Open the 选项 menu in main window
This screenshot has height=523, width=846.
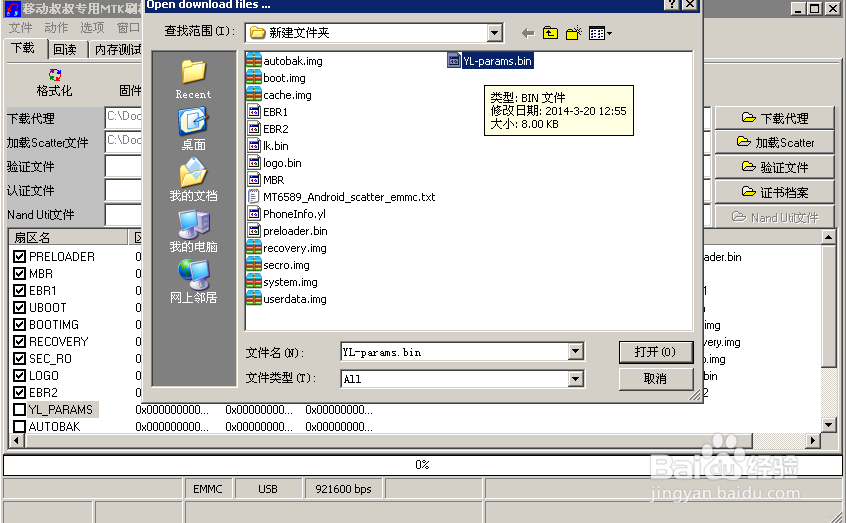pyautogui.click(x=92, y=28)
